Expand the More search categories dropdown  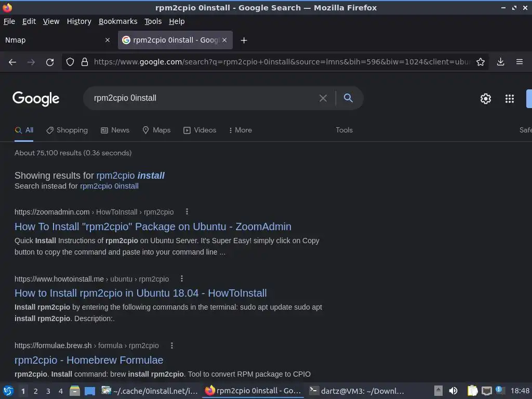[240, 130]
